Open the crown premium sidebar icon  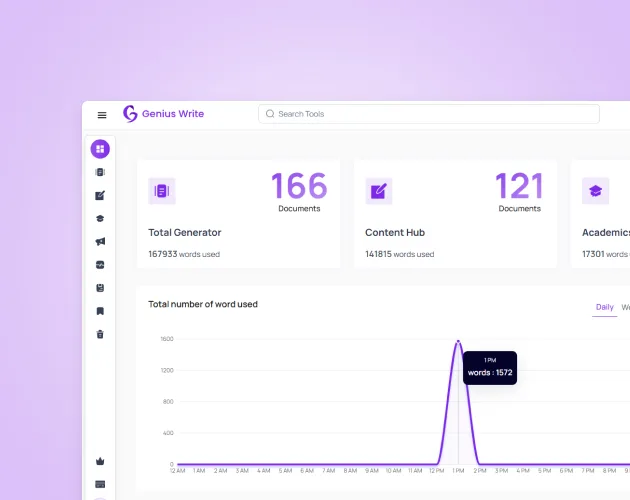[100, 461]
